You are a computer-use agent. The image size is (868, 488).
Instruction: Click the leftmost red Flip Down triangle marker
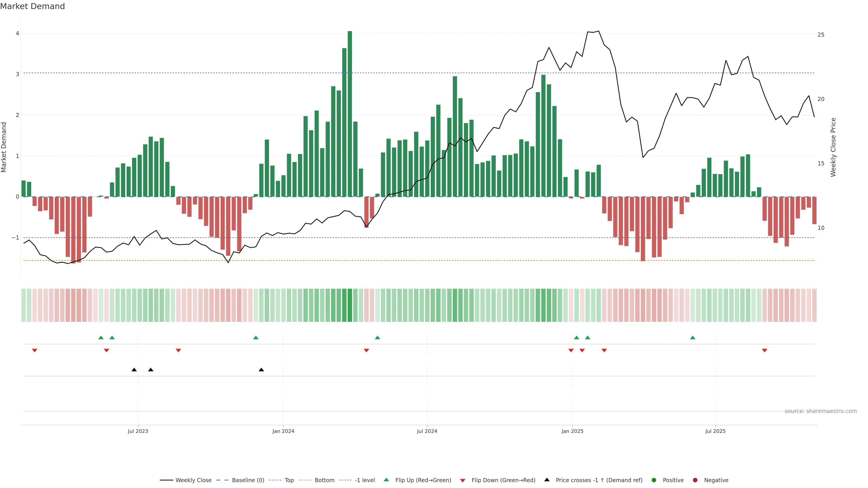tap(34, 351)
